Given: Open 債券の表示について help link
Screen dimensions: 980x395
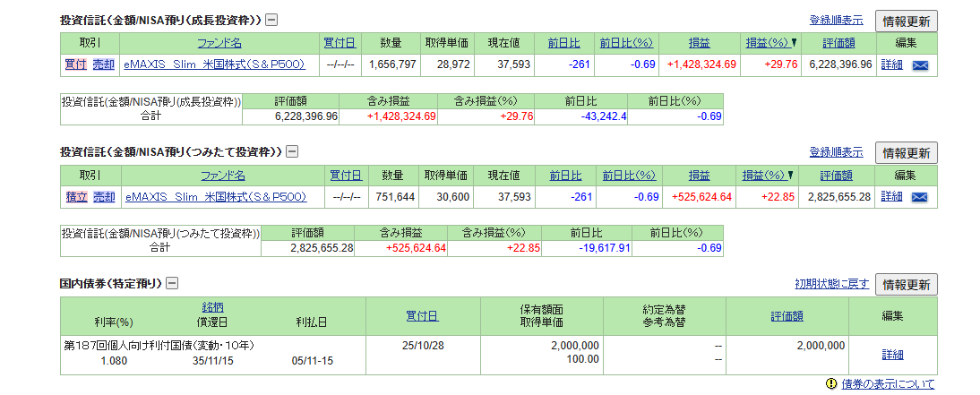Looking at the screenshot, I should 887,384.
